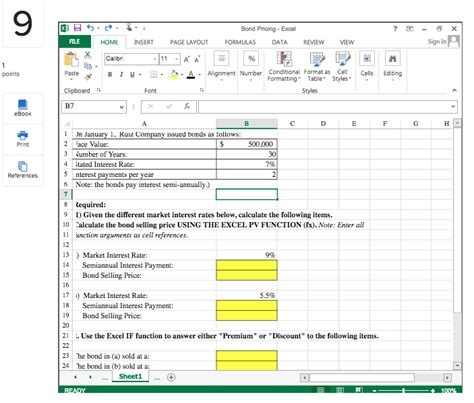
Task: Switch to the VIEW tab
Action: click(347, 42)
